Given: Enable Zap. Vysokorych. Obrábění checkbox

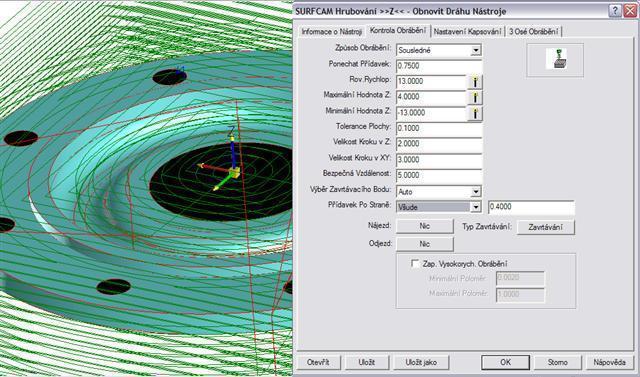Looking at the screenshot, I should [415, 264].
